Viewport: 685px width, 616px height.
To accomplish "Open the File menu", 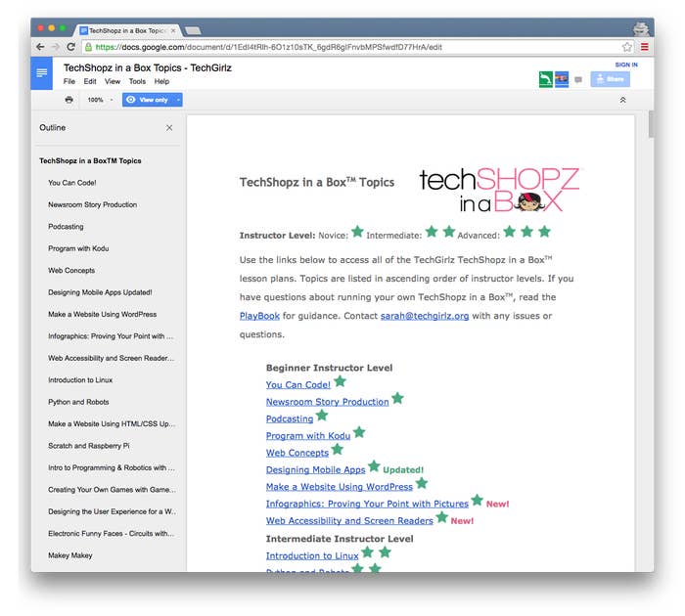I will click(x=69, y=81).
